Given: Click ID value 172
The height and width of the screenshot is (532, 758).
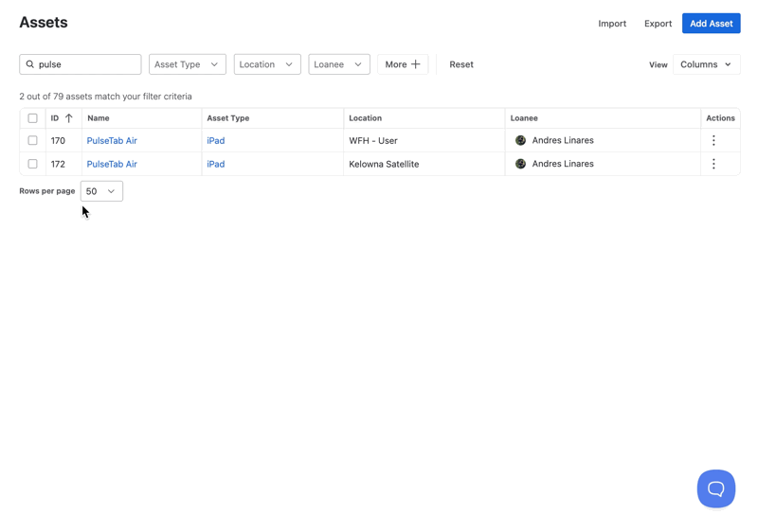Looking at the screenshot, I should pos(58,164).
